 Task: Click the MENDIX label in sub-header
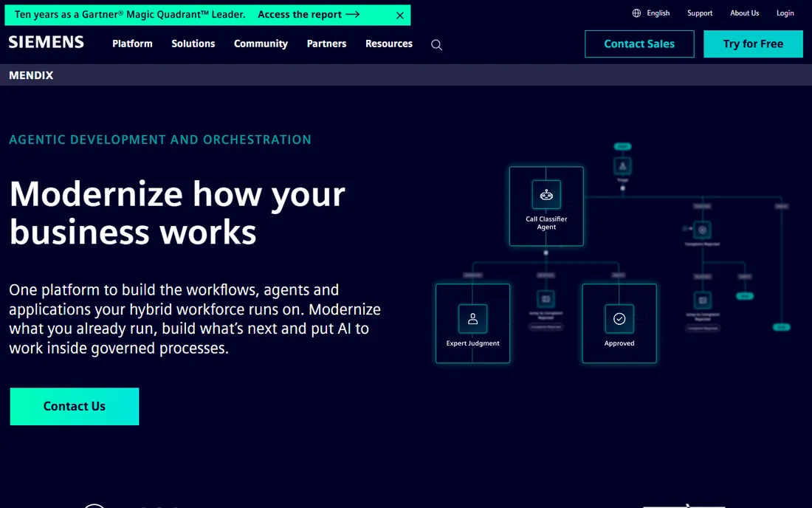coord(31,75)
